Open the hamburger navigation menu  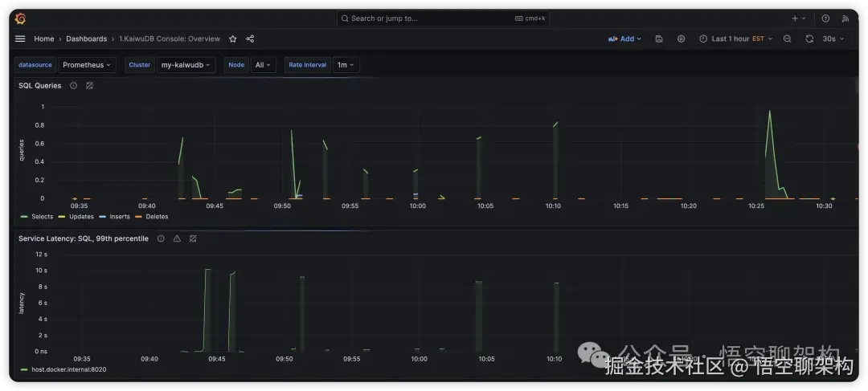(20, 39)
